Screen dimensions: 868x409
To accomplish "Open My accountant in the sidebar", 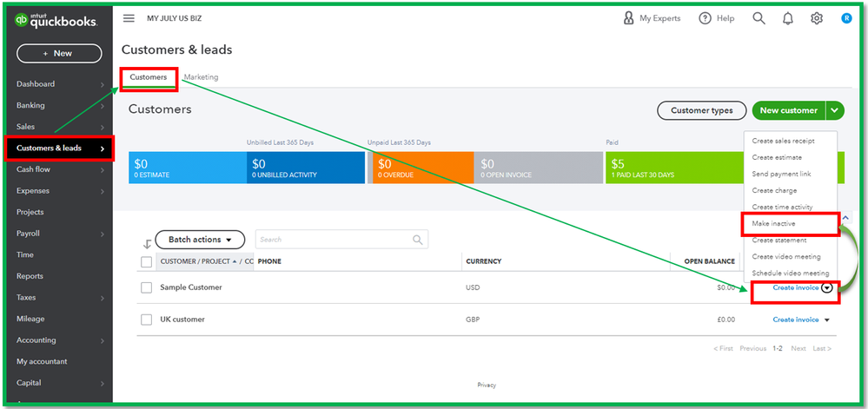I will tap(42, 362).
